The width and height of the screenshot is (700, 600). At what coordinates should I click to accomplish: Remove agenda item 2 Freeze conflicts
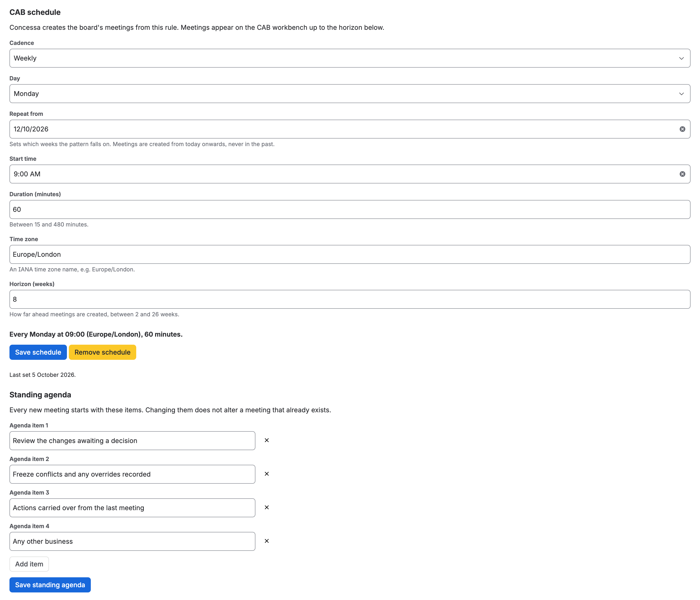pyautogui.click(x=267, y=474)
